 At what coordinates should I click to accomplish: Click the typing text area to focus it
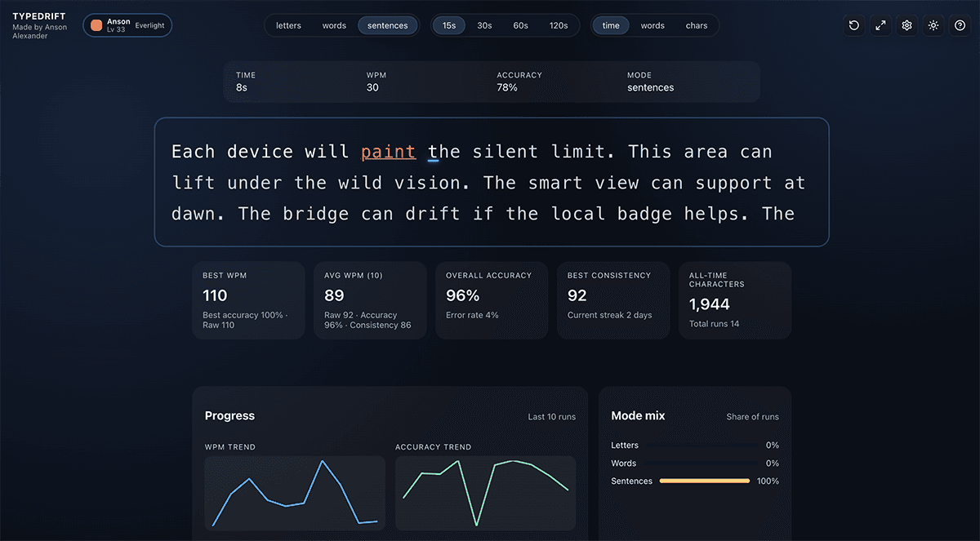click(x=490, y=181)
